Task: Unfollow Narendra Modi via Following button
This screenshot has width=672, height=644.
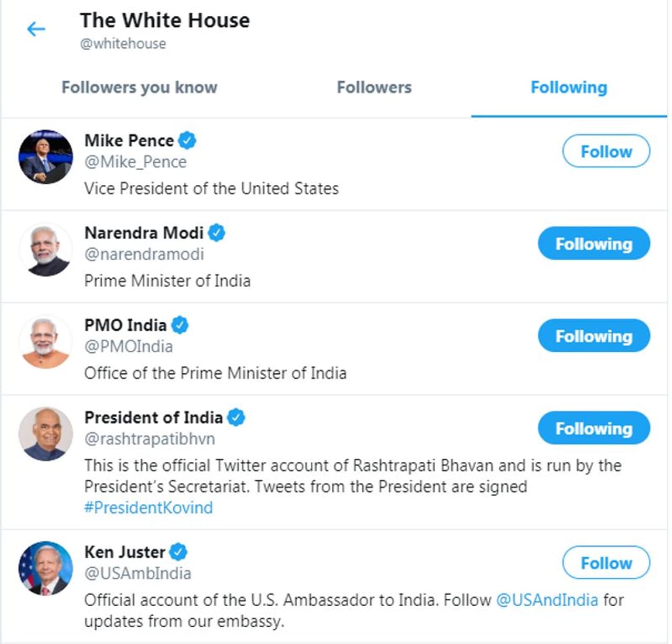Action: coord(594,244)
